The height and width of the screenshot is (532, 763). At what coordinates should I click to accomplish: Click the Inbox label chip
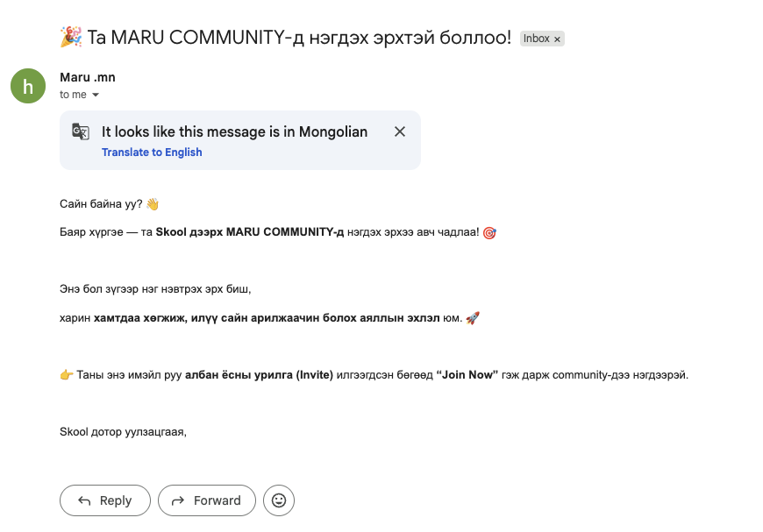(536, 39)
